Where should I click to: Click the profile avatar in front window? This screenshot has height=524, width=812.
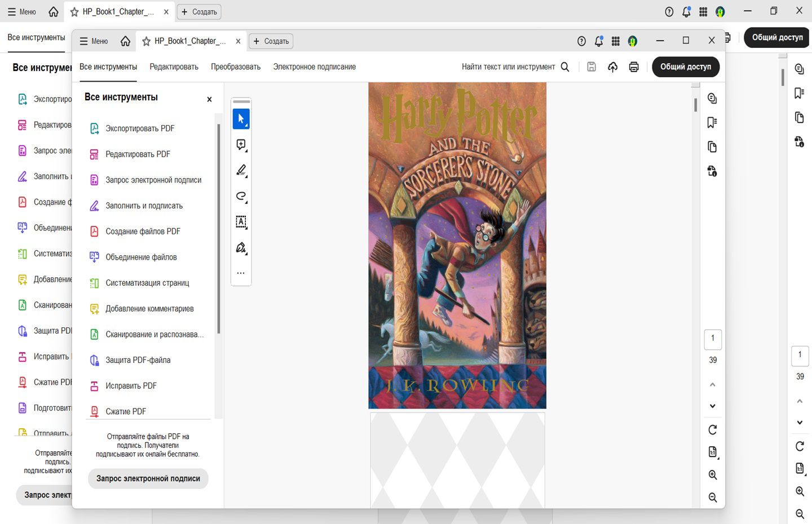633,41
